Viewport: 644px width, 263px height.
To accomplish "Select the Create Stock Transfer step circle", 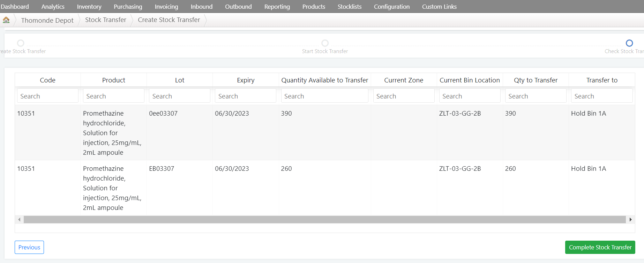I will (21, 43).
